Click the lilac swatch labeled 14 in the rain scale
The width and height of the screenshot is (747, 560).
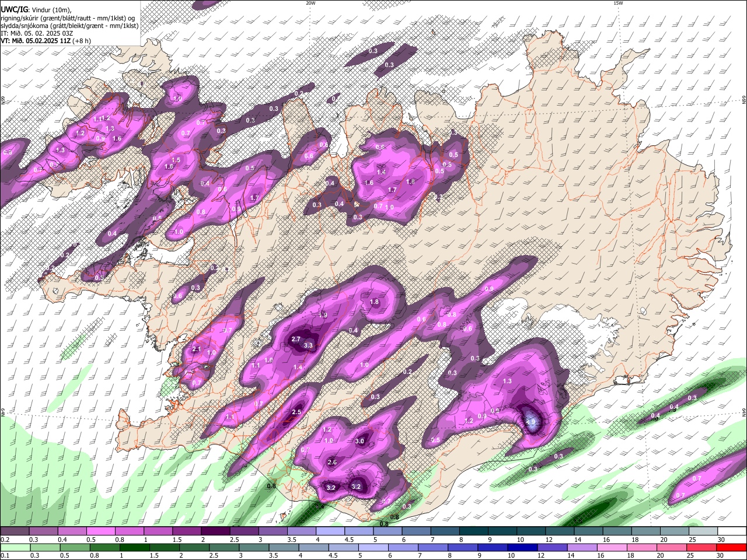click(x=582, y=548)
